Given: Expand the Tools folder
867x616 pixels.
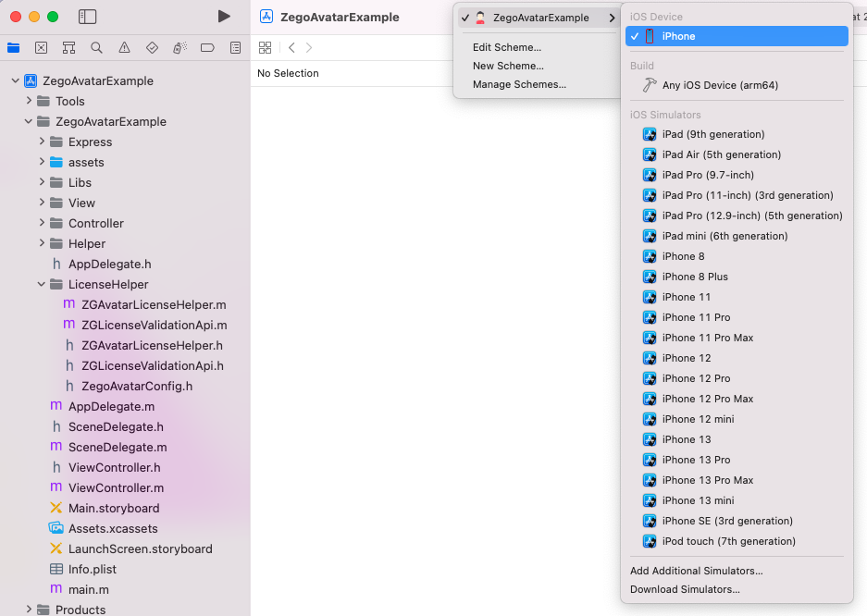Looking at the screenshot, I should [x=29, y=101].
